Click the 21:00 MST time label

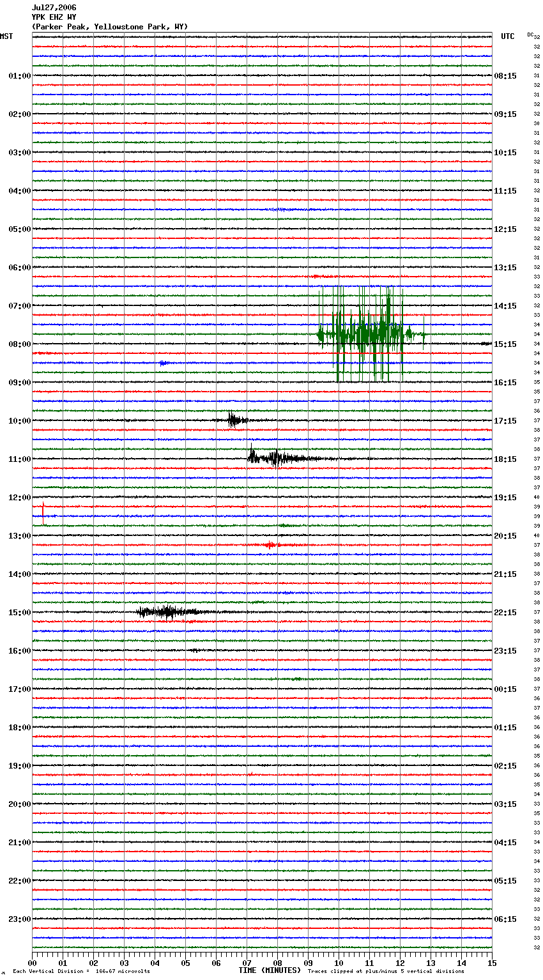coord(20,843)
